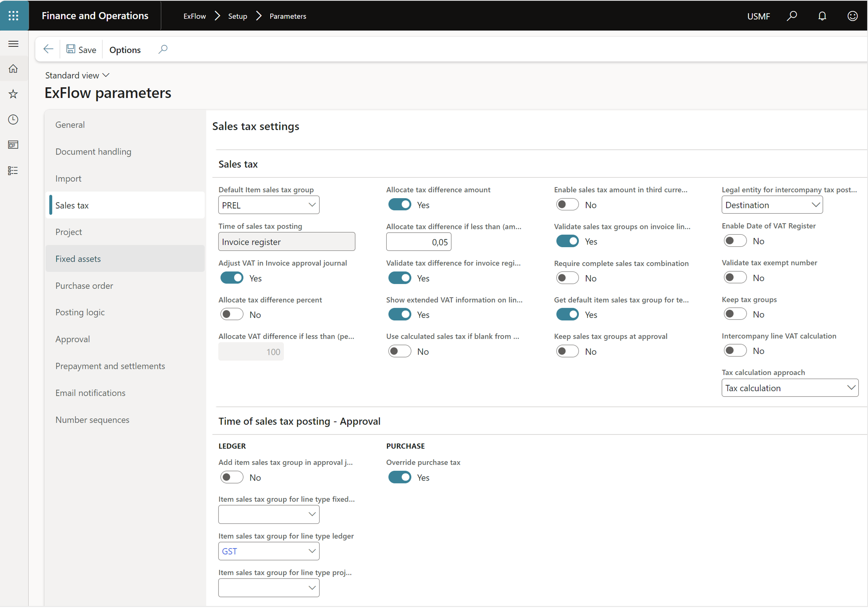This screenshot has height=608, width=868.
Task: Open the Project tab
Action: click(x=125, y=232)
